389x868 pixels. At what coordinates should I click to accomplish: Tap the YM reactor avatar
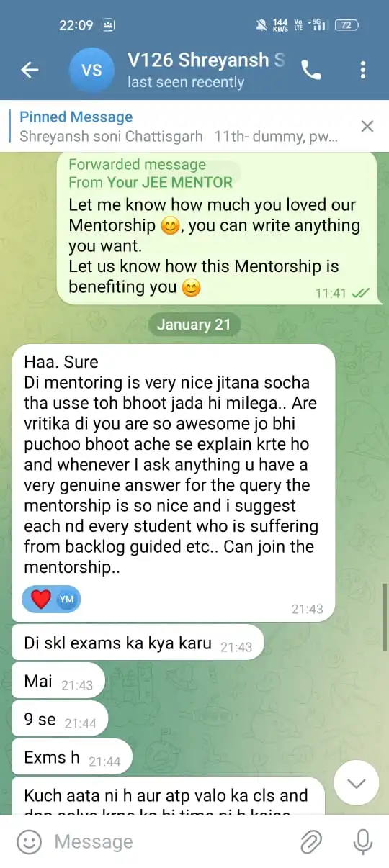(67, 599)
